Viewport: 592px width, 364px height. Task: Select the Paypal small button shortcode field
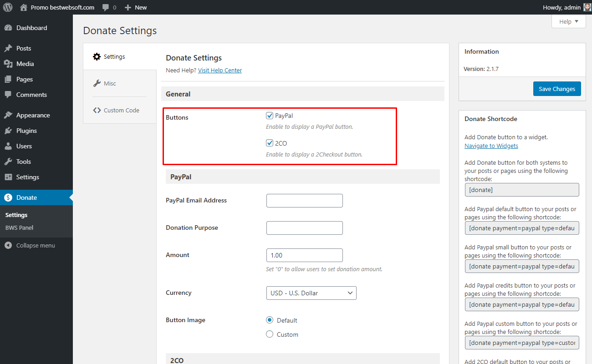point(522,266)
